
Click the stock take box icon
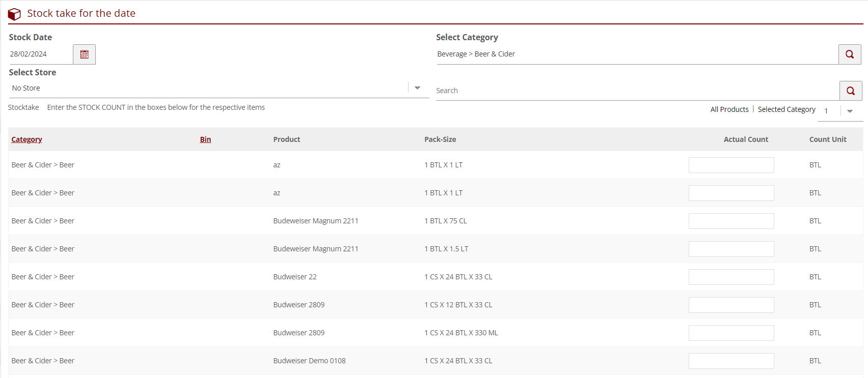coord(14,14)
